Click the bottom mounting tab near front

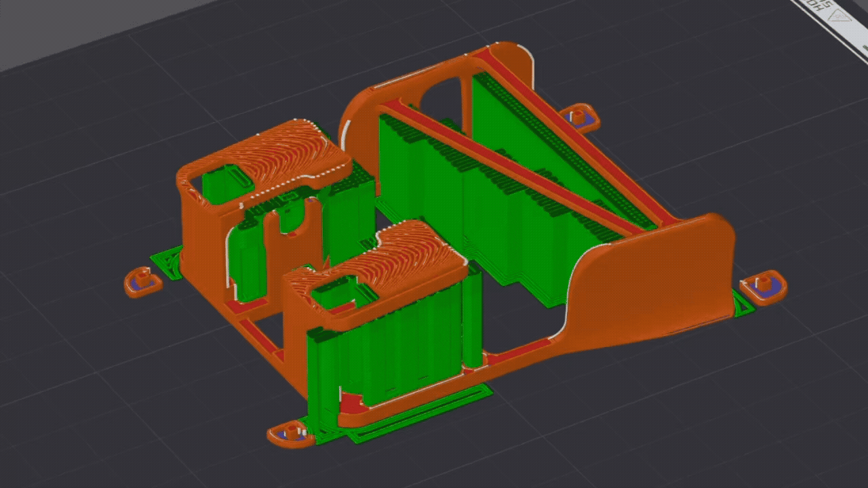coord(292,434)
